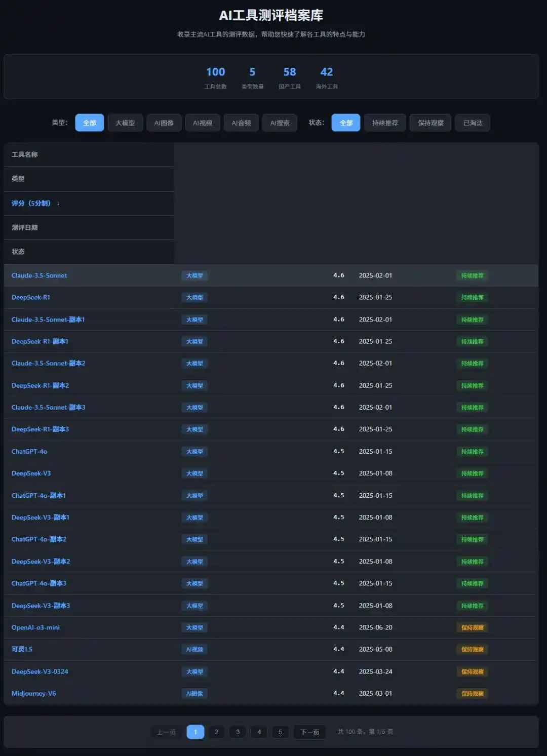
Task: Click 保持观察 badge in OpenAI-o3-mini row
Action: [x=473, y=627]
